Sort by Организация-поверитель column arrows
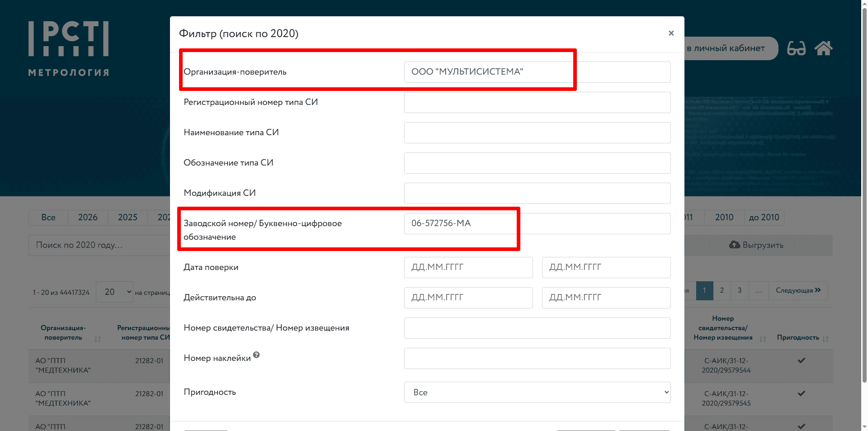Screen dimensions: 868x431 pos(98,339)
